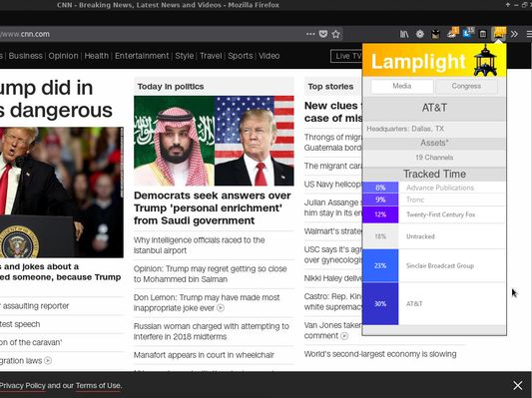The width and height of the screenshot is (532, 398).
Task: Click the Headquarters: Dallas, TX text
Action: pyautogui.click(x=405, y=129)
